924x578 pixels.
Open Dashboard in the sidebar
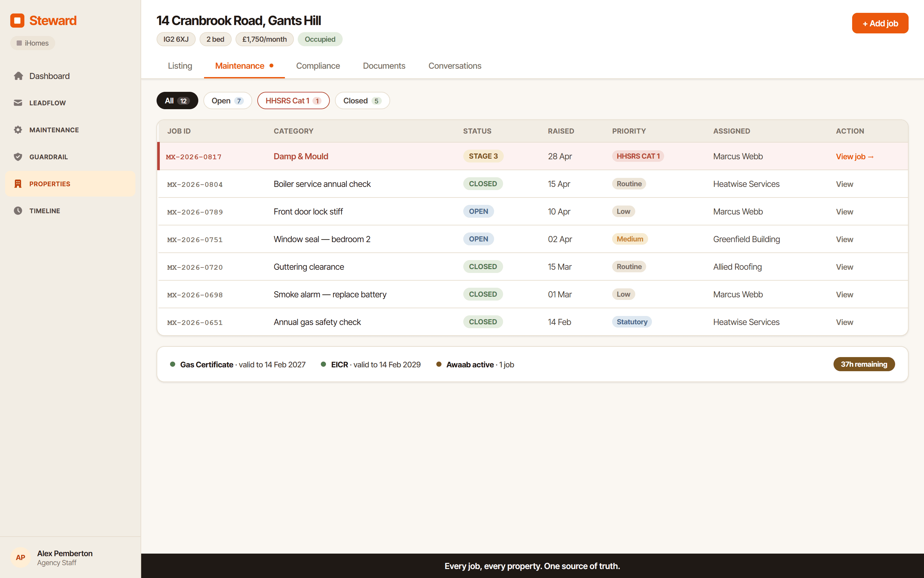tap(70, 76)
